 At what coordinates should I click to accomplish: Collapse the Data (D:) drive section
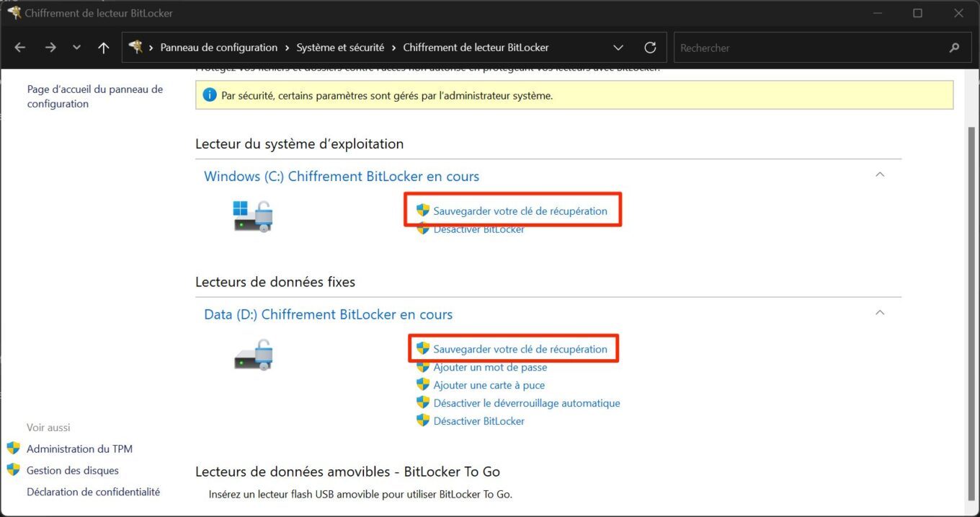(x=880, y=312)
